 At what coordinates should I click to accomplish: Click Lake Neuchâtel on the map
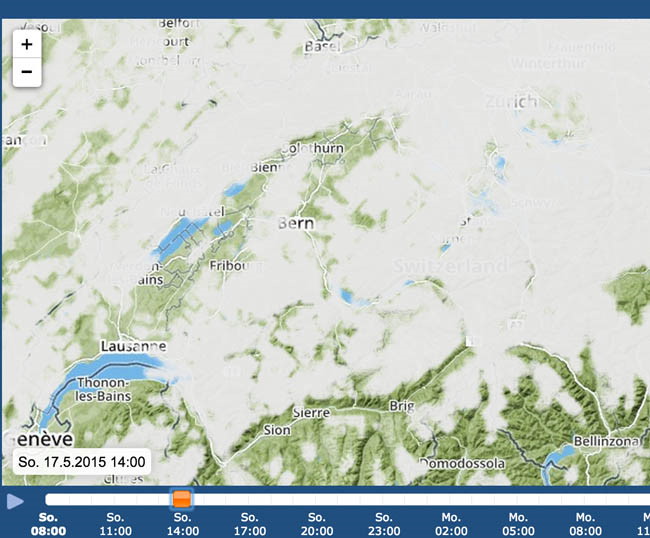tap(180, 235)
